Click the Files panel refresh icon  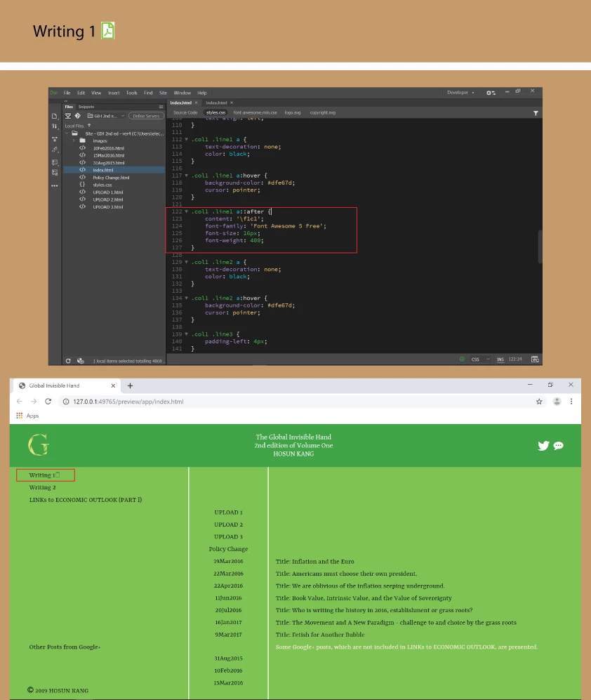[x=68, y=361]
